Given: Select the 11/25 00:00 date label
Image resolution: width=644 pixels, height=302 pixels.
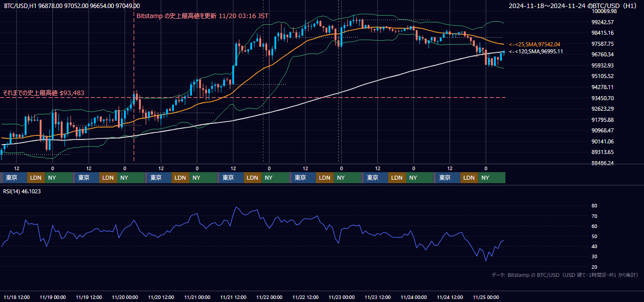Looking at the screenshot, I should [486, 297].
